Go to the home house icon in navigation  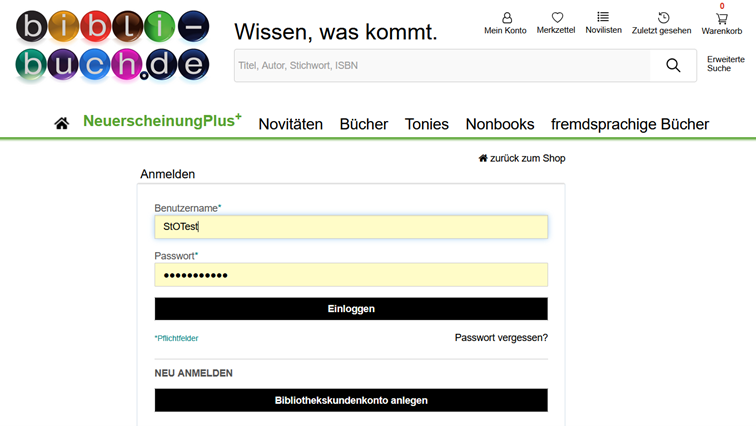[62, 124]
